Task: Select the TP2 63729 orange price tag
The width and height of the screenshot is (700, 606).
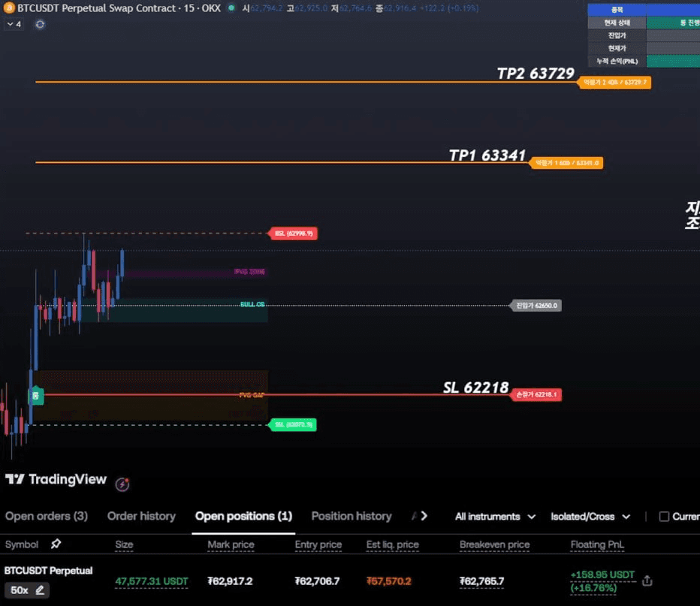Action: click(614, 82)
